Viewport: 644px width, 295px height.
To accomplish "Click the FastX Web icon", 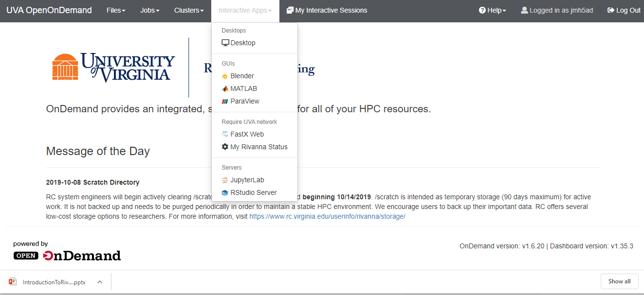I will coord(225,135).
